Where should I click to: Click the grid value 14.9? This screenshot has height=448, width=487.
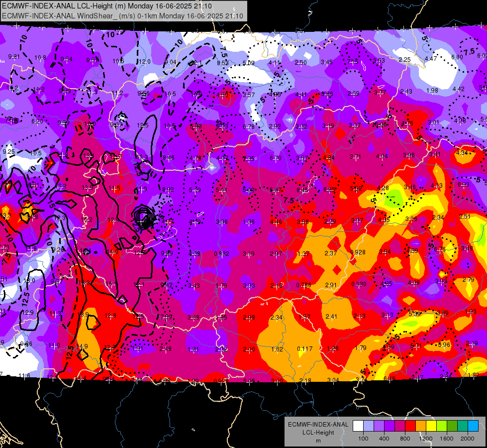click(x=82, y=346)
